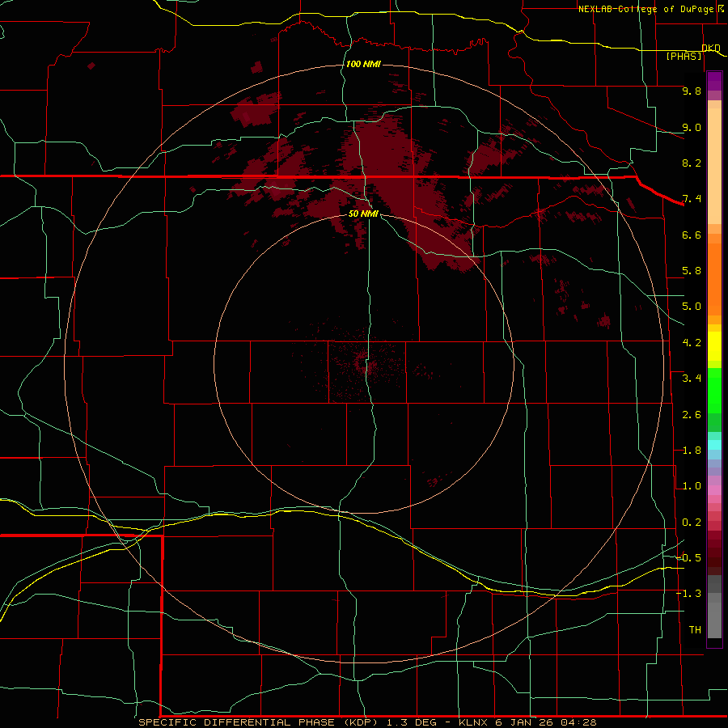Select the 3.4 value on the scale

click(692, 379)
